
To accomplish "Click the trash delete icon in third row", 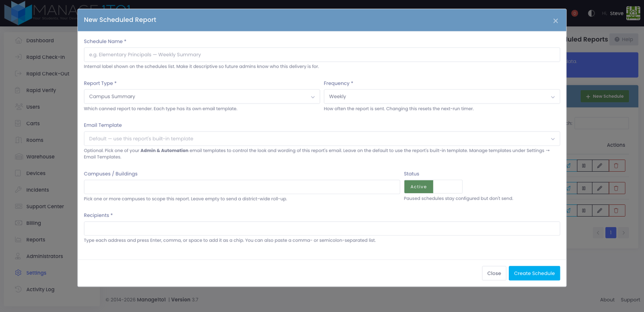I will tap(616, 210).
